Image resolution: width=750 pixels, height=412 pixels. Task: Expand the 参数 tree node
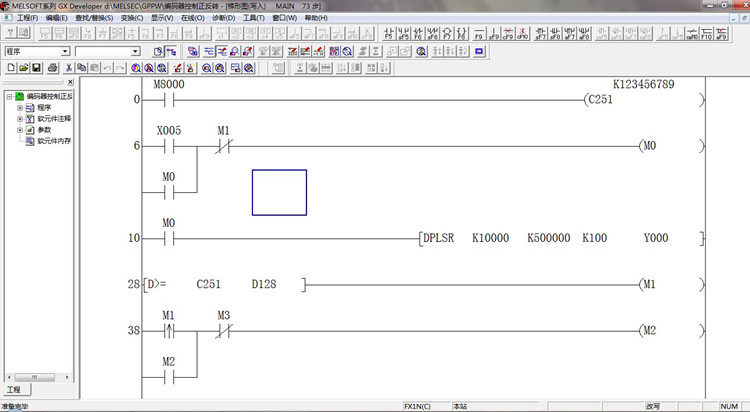tap(20, 130)
